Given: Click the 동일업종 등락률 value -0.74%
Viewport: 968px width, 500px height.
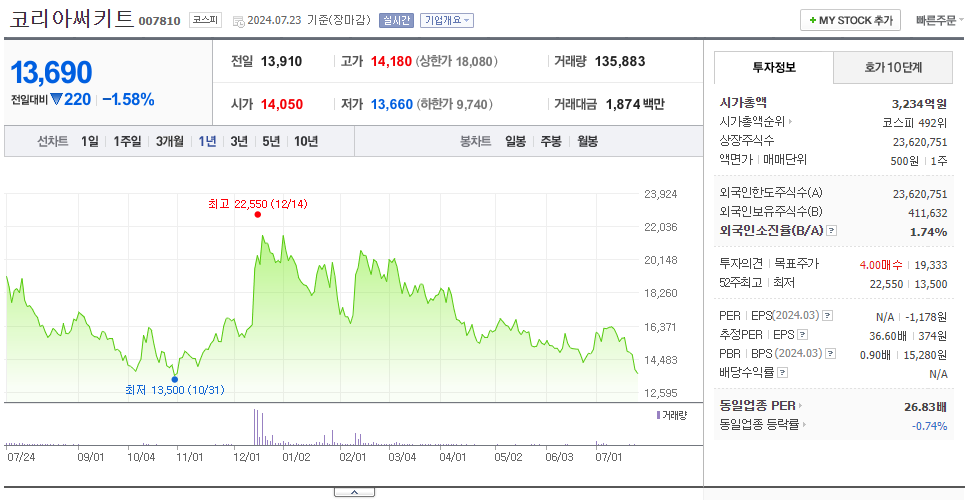Looking at the screenshot, I should click(929, 426).
